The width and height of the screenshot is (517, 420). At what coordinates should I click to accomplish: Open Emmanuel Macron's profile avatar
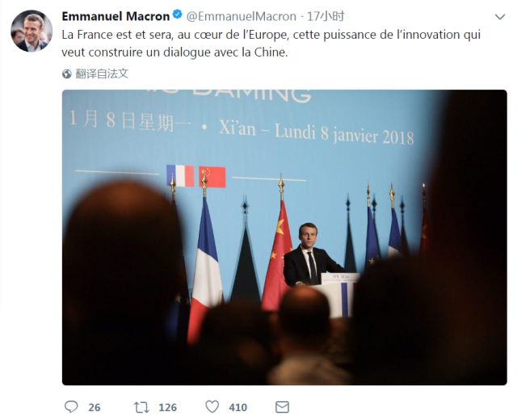pos(32,31)
